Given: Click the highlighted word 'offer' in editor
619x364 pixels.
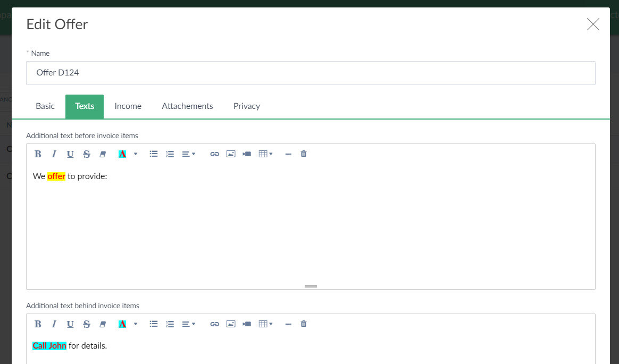Looking at the screenshot, I should point(56,176).
